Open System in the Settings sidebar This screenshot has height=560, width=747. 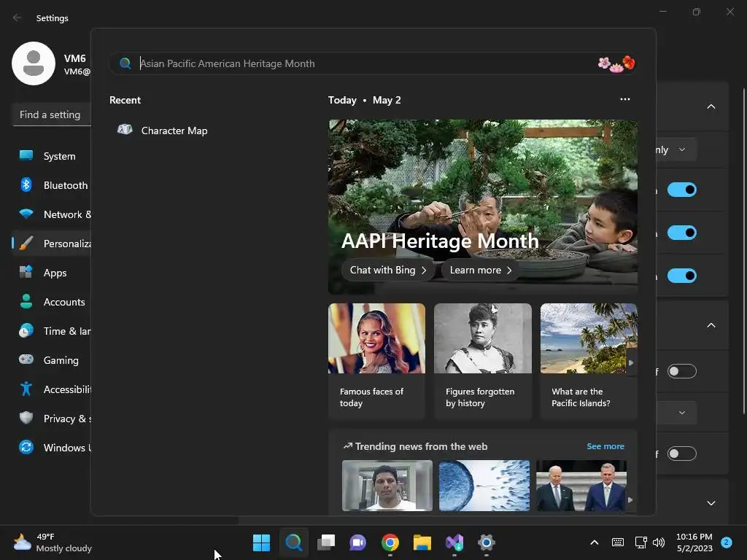pos(52,156)
